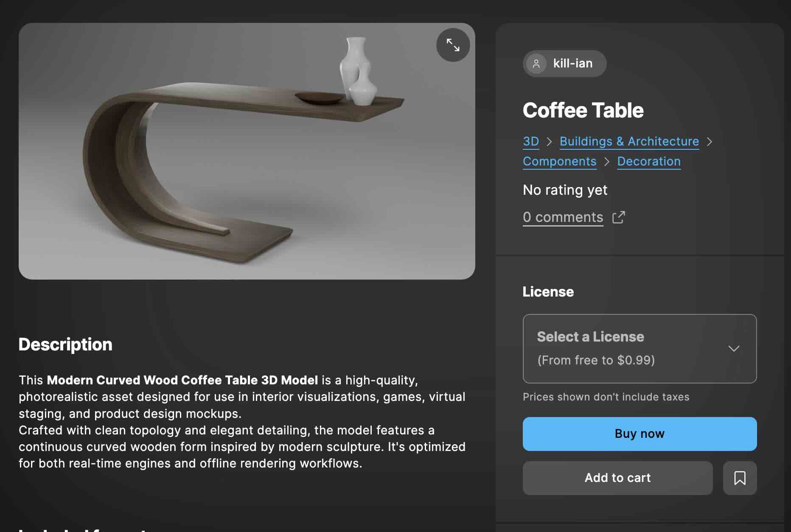Click the kill-ian user avatar icon
The width and height of the screenshot is (791, 532).
(x=536, y=64)
